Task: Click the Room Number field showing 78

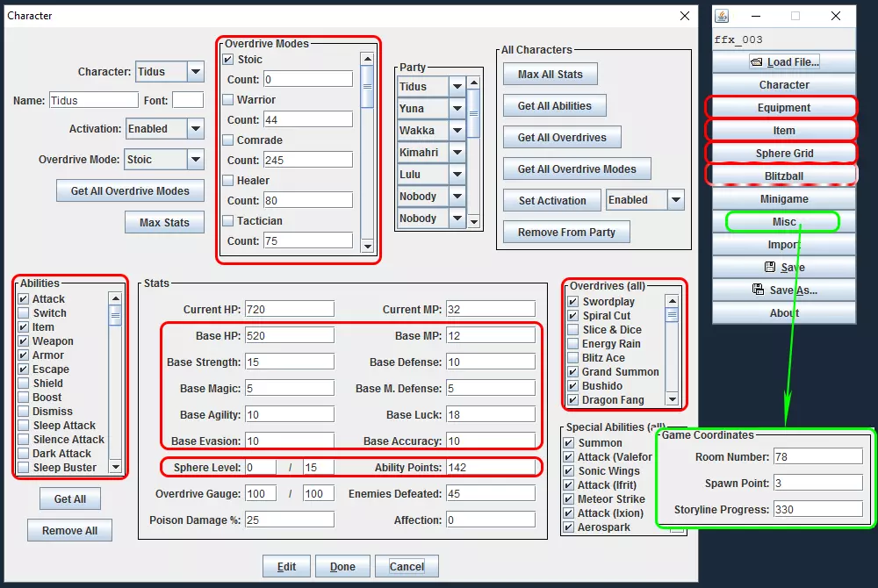Action: (818, 456)
